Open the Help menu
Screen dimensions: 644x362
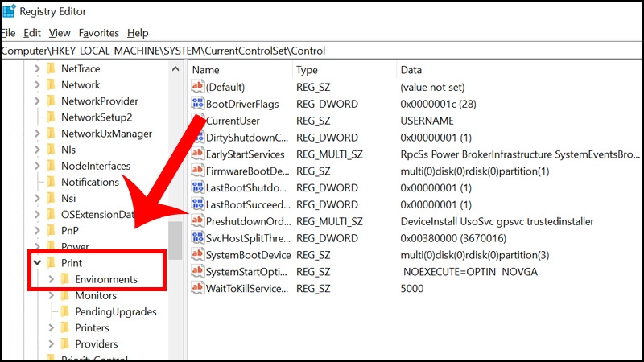(x=138, y=33)
